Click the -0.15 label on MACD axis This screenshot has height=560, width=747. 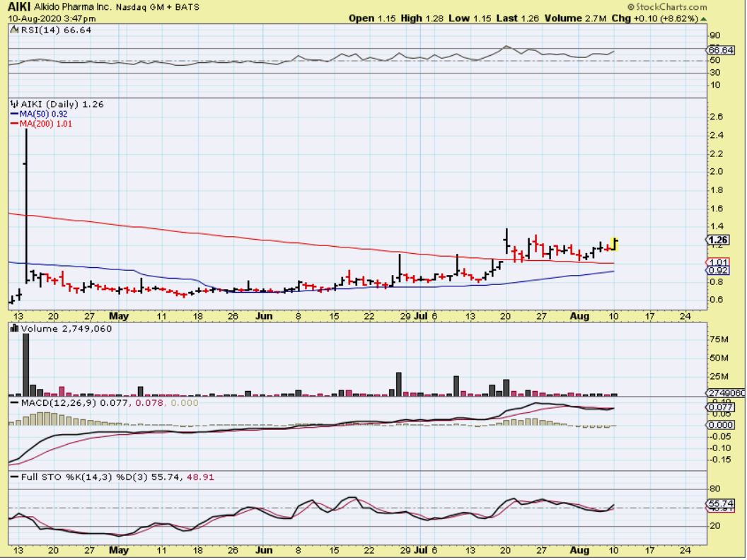point(720,460)
